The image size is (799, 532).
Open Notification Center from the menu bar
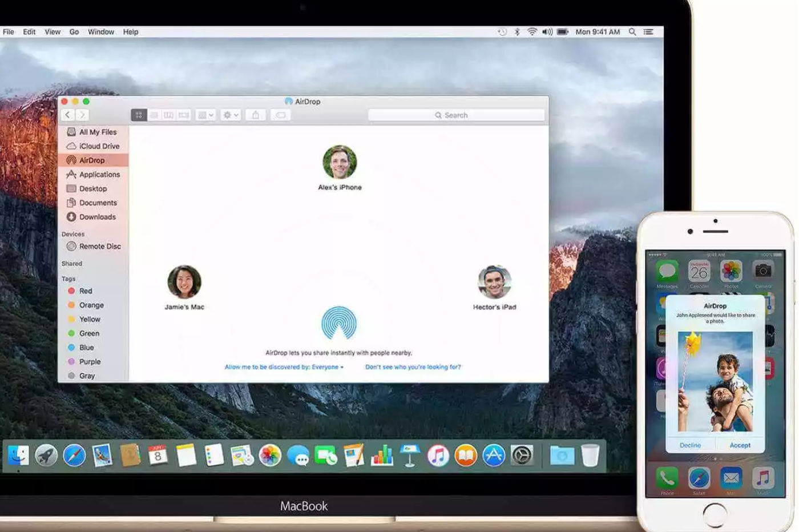coord(648,32)
